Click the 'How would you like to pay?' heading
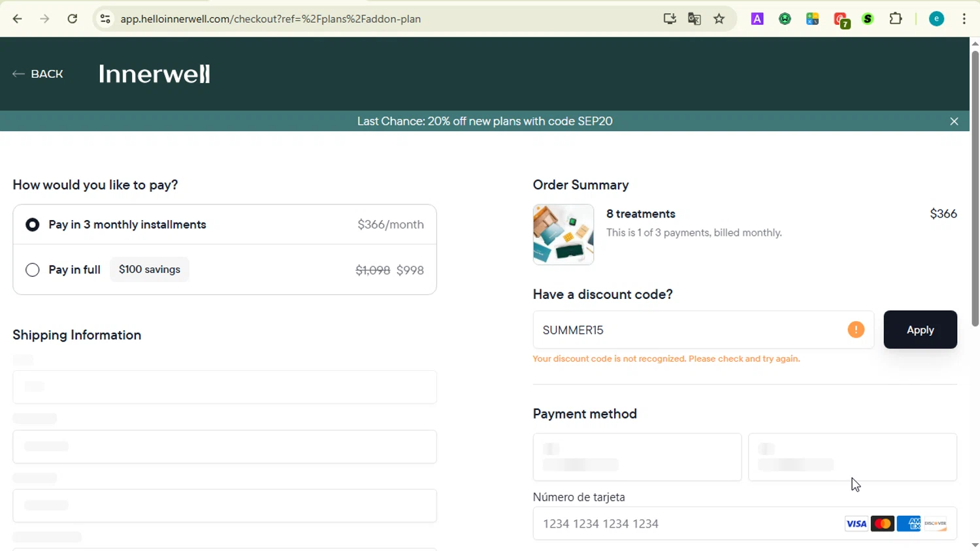The image size is (980, 551). [x=95, y=185]
